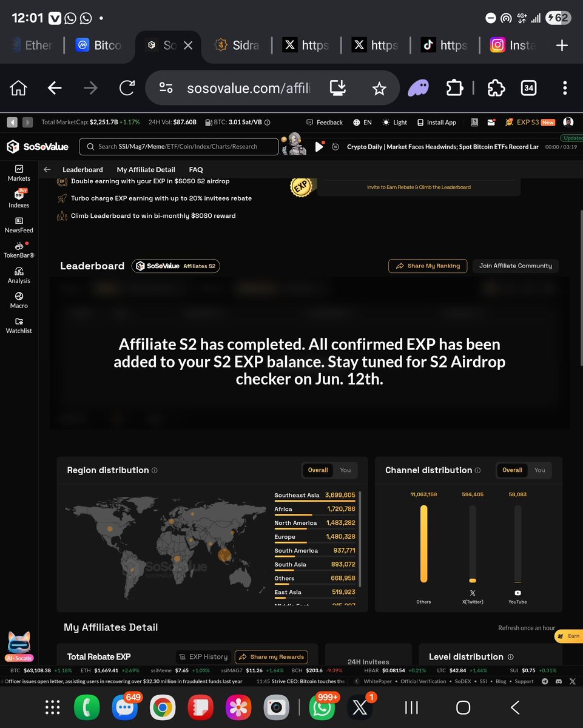Open the EXP History button
The width and height of the screenshot is (583, 728).
203,656
